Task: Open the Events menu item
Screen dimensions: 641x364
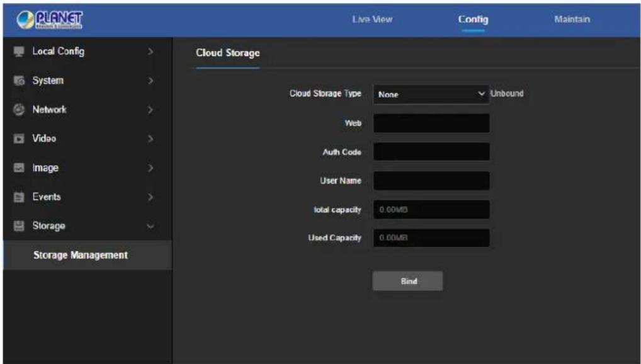Action: pyautogui.click(x=88, y=196)
